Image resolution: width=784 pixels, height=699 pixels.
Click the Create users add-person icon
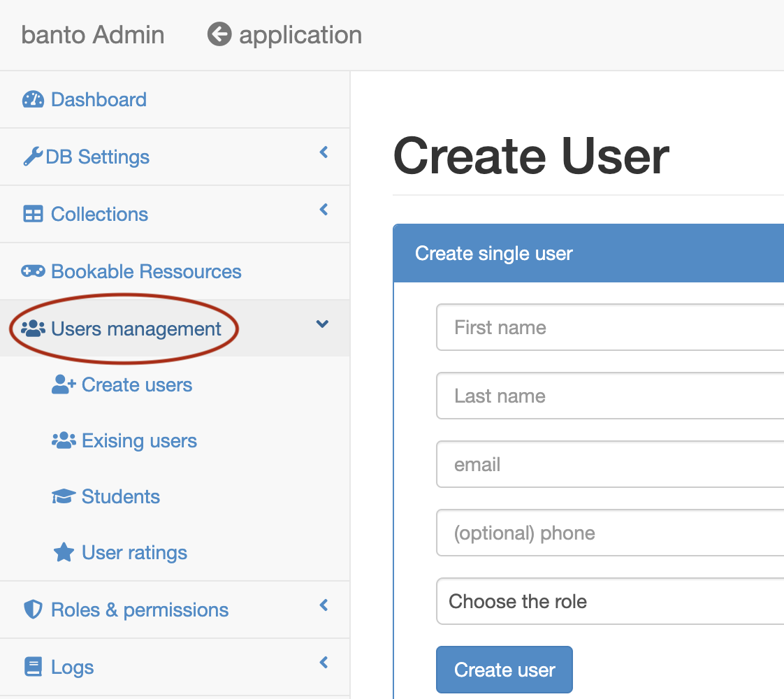coord(62,384)
